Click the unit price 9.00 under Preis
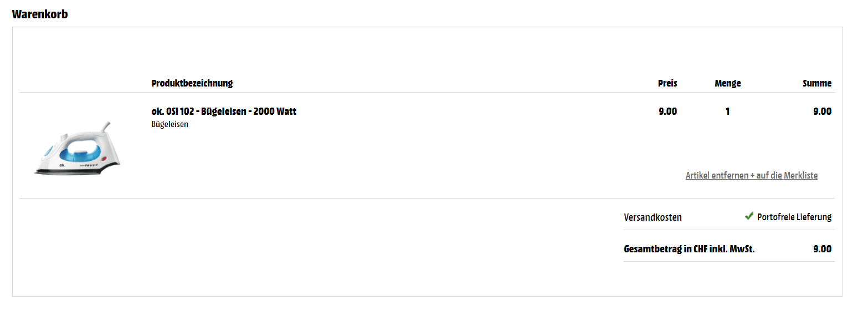Image resolution: width=868 pixels, height=310 pixels. (x=667, y=111)
